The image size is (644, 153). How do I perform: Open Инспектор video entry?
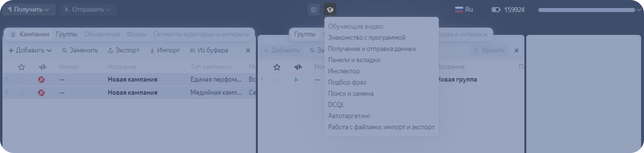344,71
